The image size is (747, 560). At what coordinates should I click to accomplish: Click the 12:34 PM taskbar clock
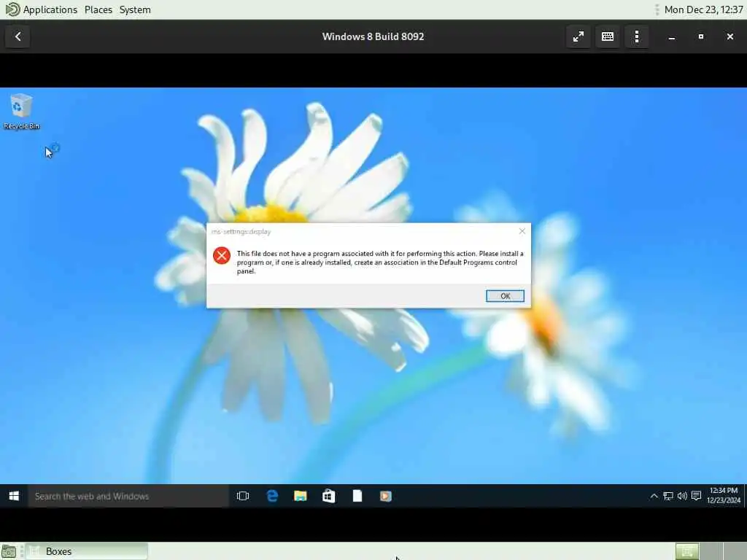click(723, 496)
